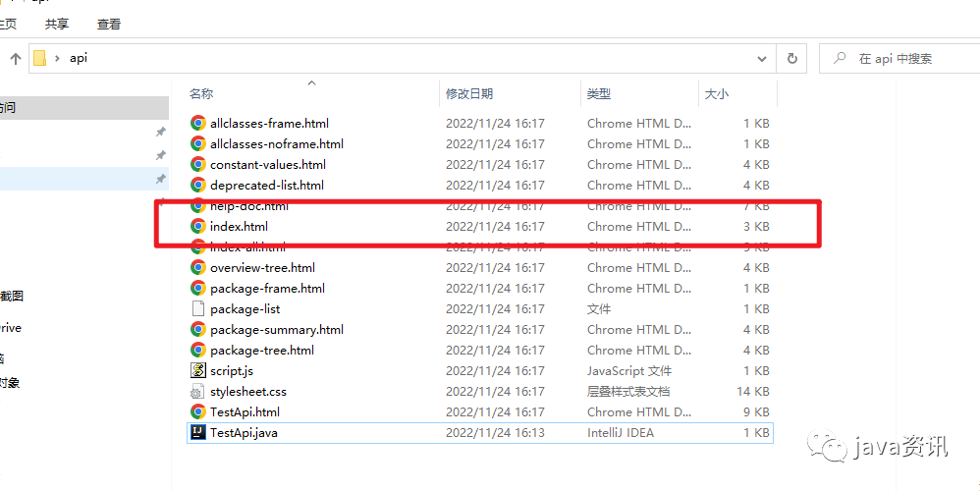Click the 层叠样式表文档 type cell
The height and width of the screenshot is (491, 980).
[x=628, y=391]
